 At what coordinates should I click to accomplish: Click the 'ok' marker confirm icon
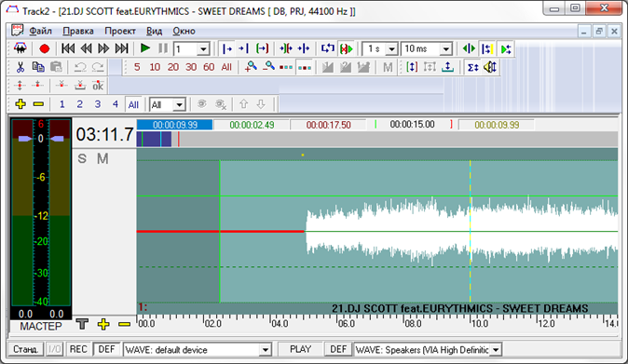(98, 86)
